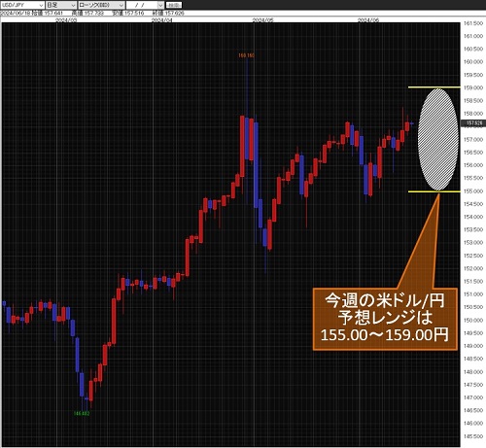Image resolution: width=486 pixels, height=448 pixels.
Task: Expand the 日足 timeframe dropdown
Action: coord(61,5)
